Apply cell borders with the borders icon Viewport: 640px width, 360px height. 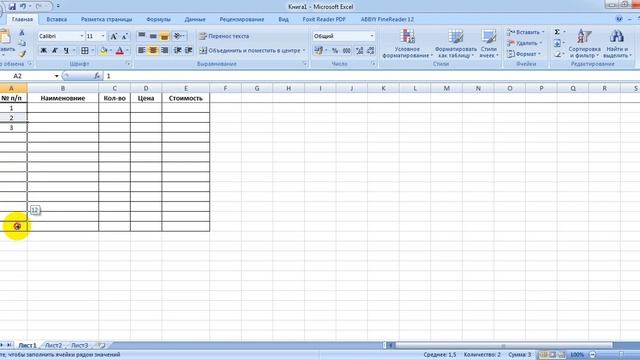(x=84, y=51)
